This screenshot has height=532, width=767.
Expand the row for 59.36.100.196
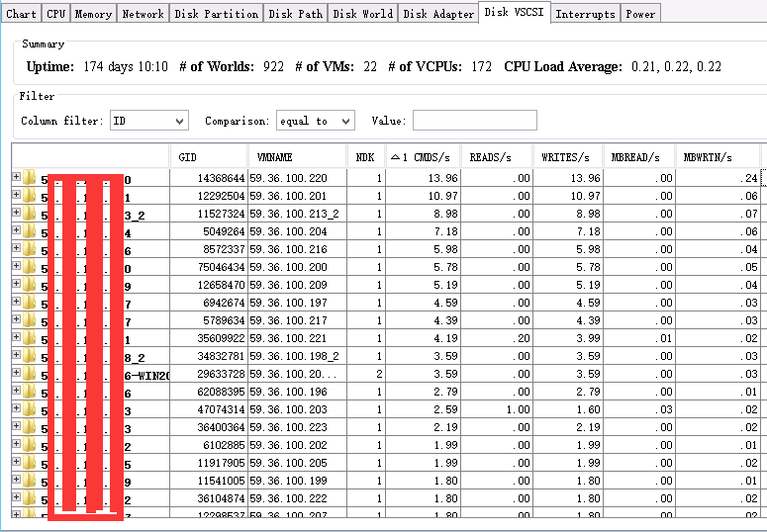click(16, 391)
